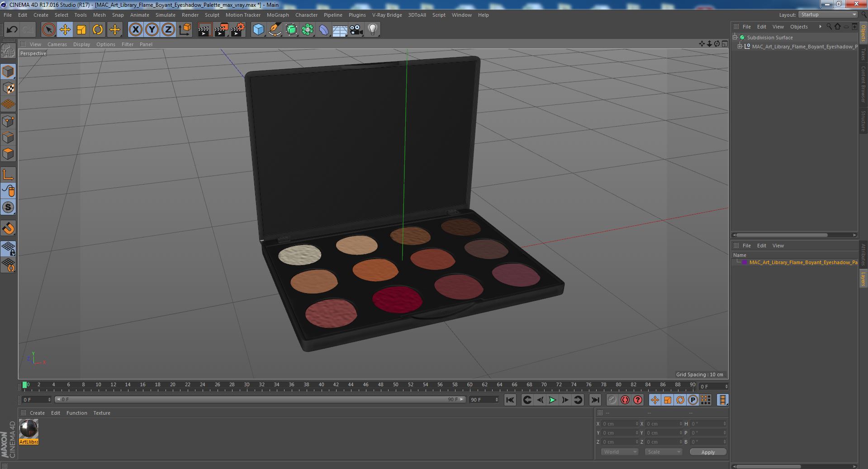Open the V-Ray Bridge menu
This screenshot has width=868, height=469.
pyautogui.click(x=387, y=15)
